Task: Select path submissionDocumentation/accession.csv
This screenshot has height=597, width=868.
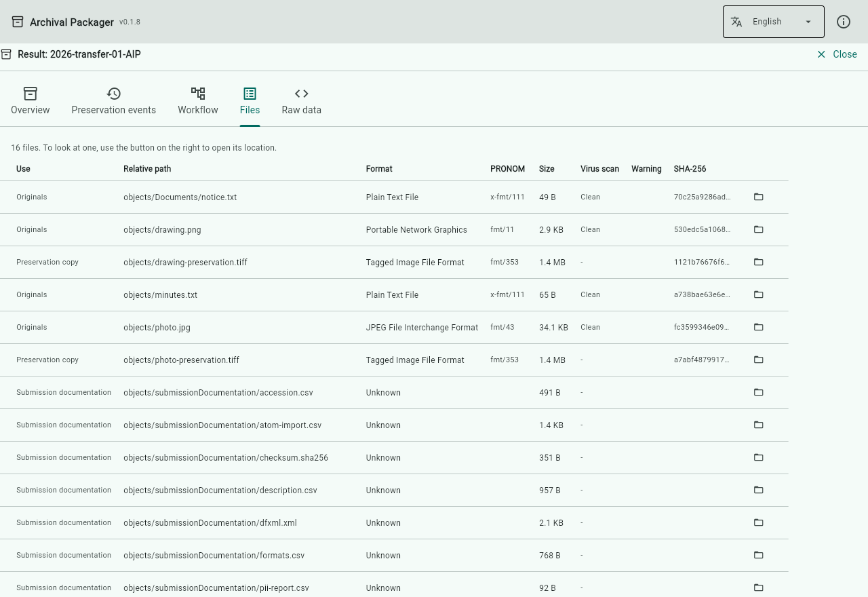Action: pos(218,393)
